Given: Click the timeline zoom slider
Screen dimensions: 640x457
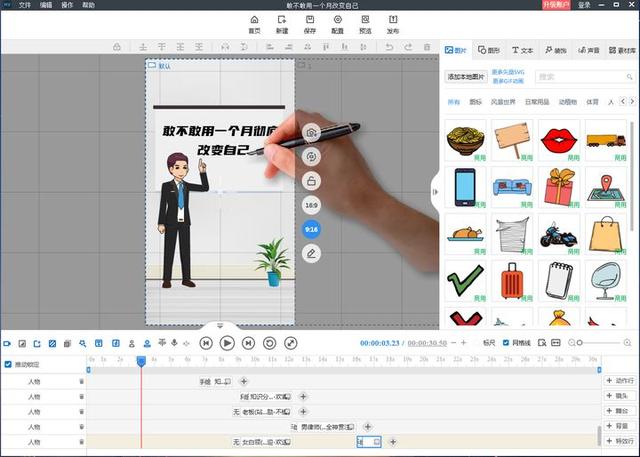Looking at the screenshot, I should coord(598,343).
